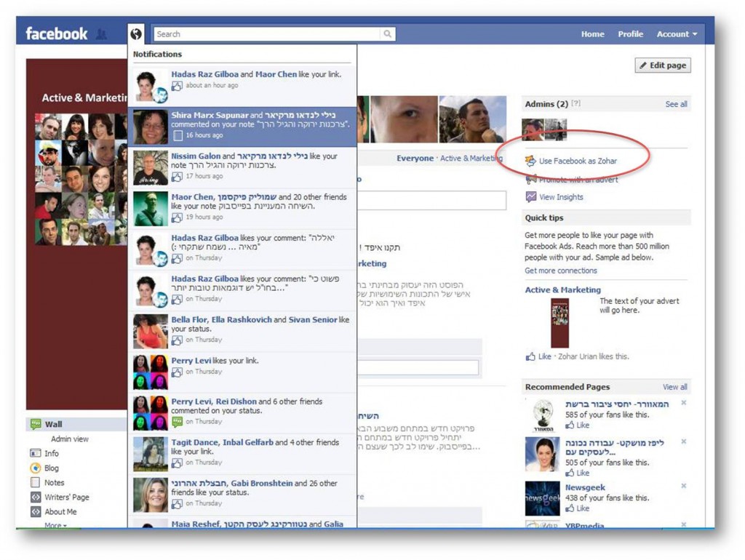This screenshot has height=560, width=745.
Task: Click into the Search field
Action: point(267,33)
